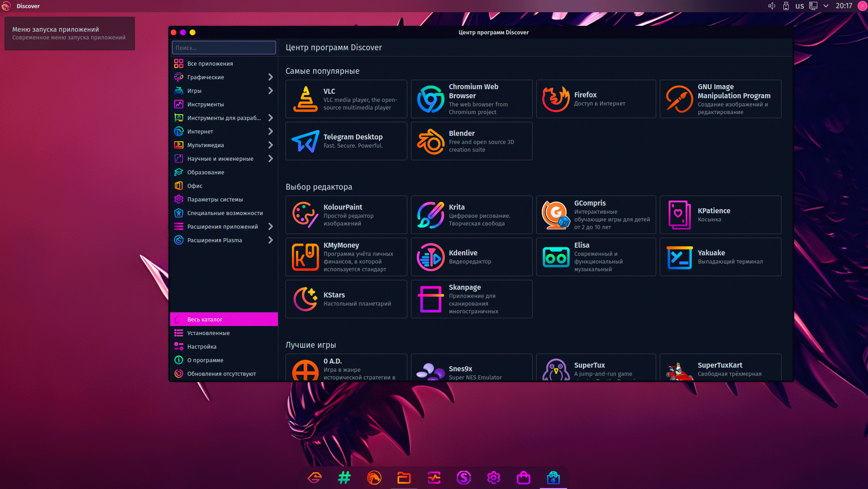Go to the Настройка page

tap(224, 346)
